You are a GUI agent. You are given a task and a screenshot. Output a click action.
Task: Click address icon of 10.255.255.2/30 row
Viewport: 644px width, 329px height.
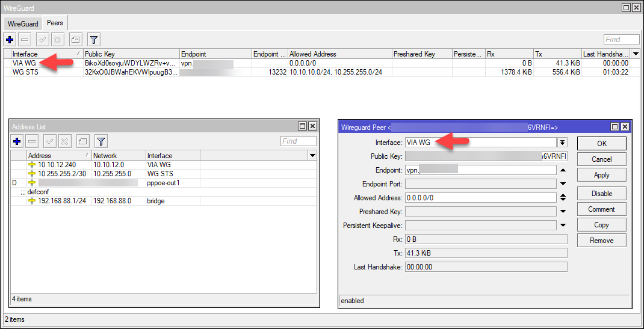[32, 174]
